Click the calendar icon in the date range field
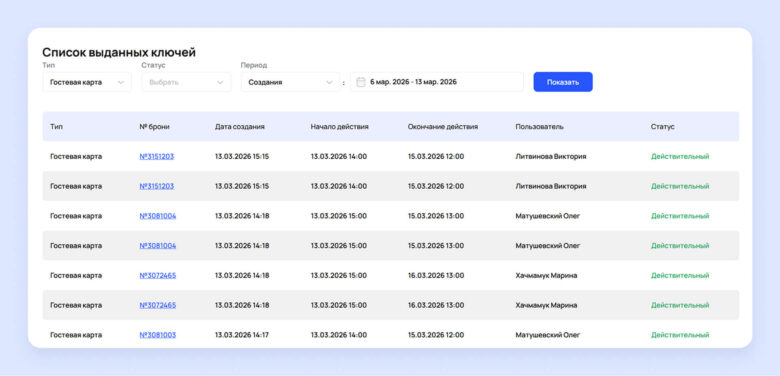 (x=361, y=82)
